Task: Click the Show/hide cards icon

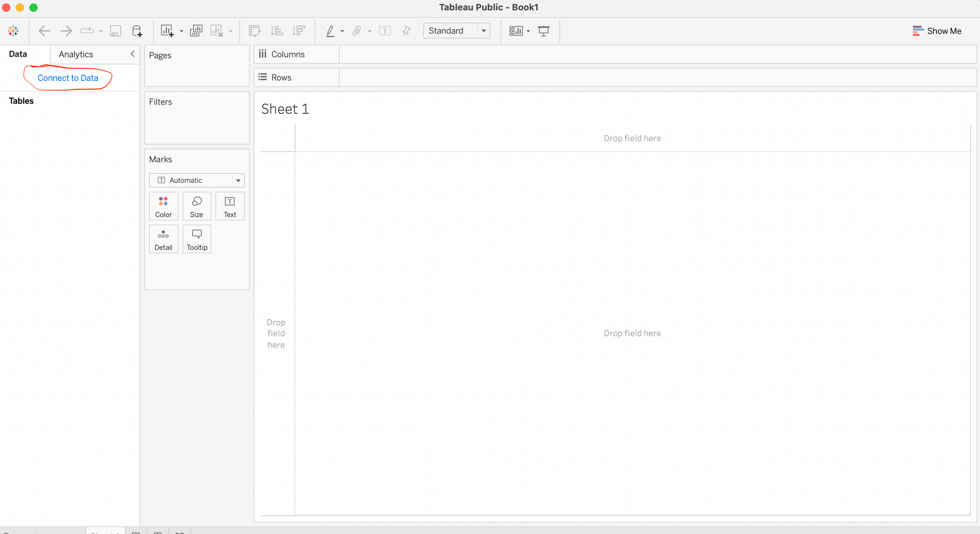Action: point(515,31)
